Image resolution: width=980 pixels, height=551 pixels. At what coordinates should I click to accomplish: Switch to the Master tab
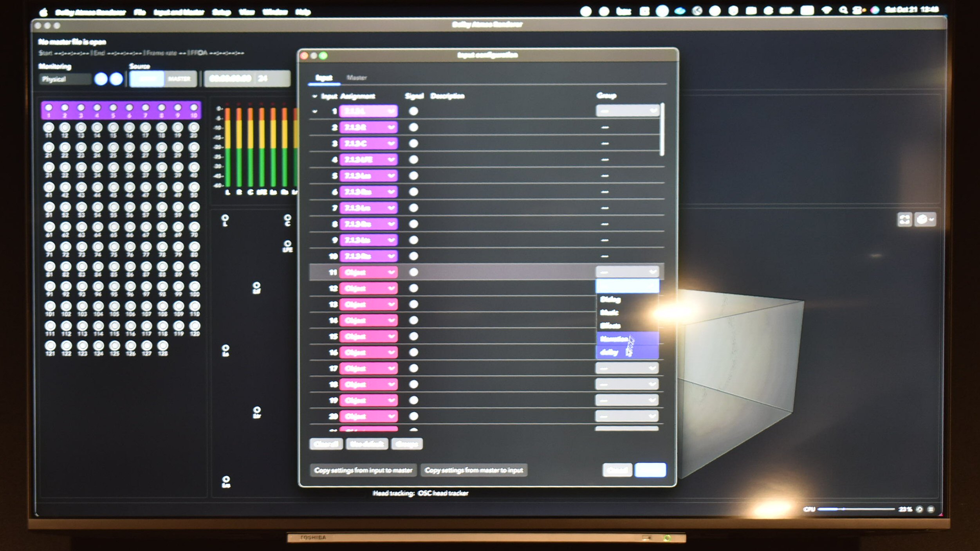click(x=357, y=77)
